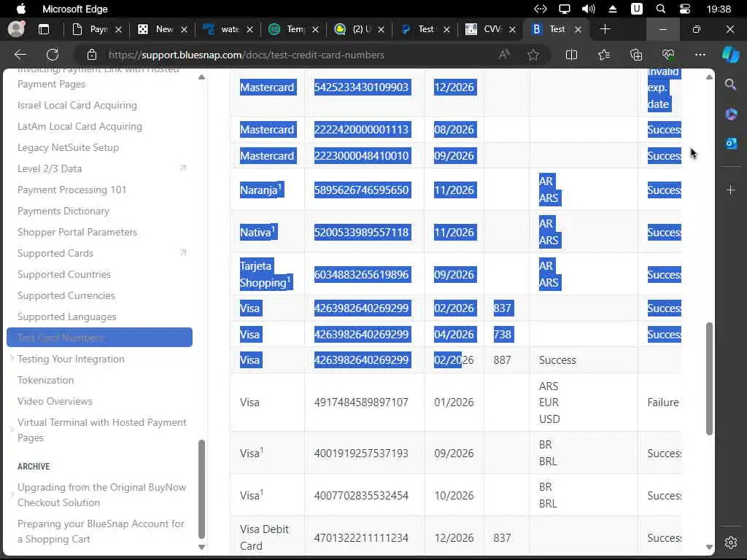
Task: Click CVV value 887
Action: click(502, 360)
